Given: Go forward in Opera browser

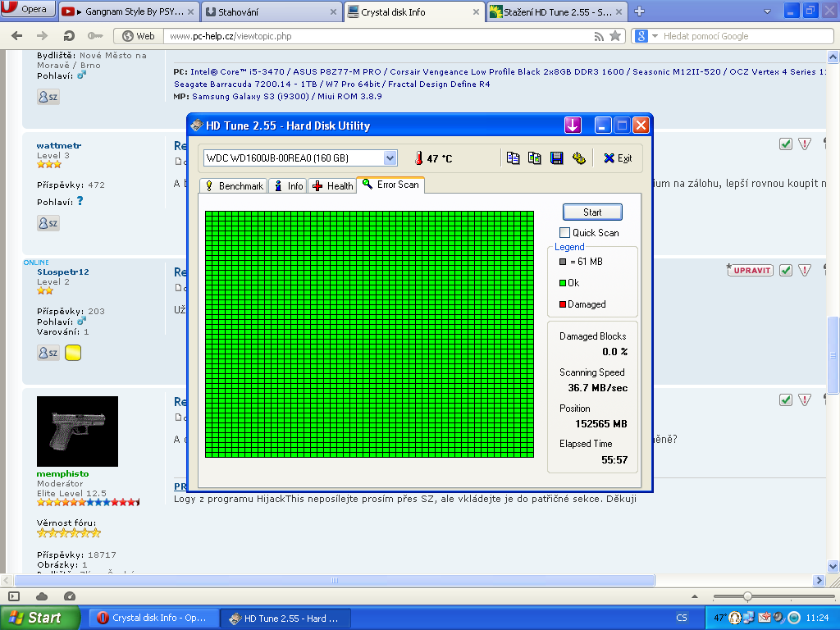Looking at the screenshot, I should click(42, 36).
